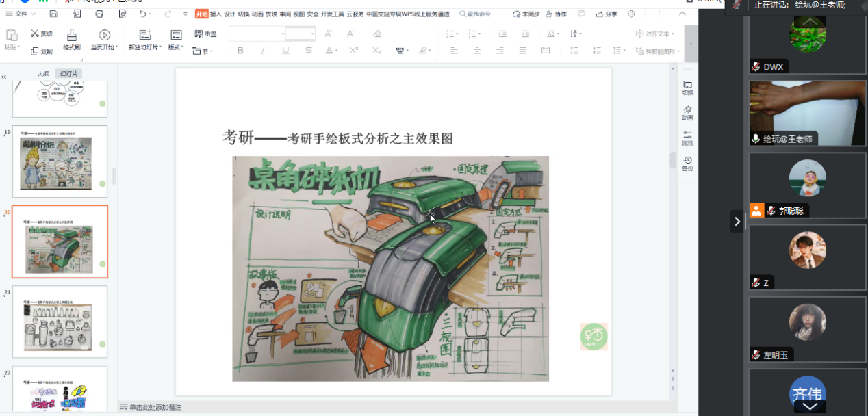The image size is (868, 416).
Task: Click the subscript X₂ icon
Action: tap(376, 51)
